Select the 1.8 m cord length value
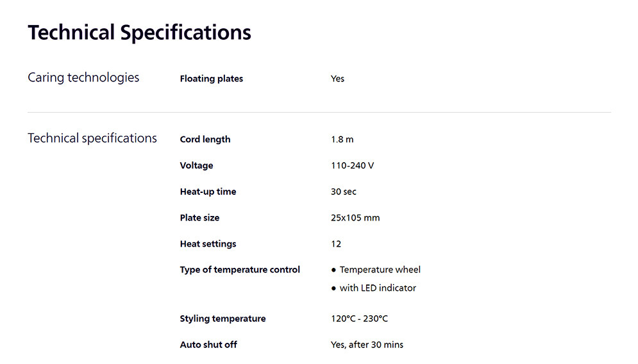 click(x=342, y=139)
